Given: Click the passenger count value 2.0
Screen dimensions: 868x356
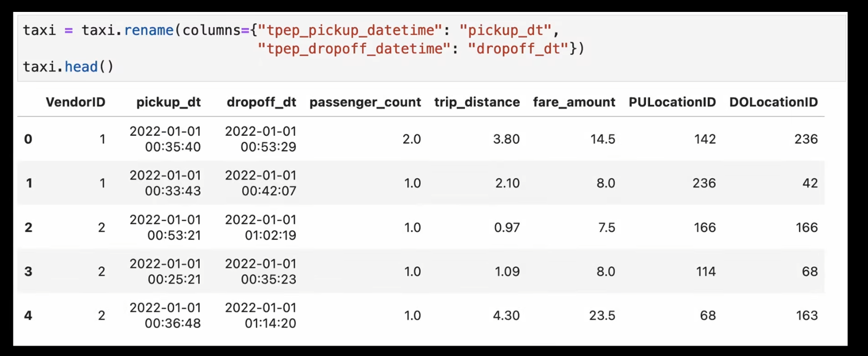Looking at the screenshot, I should 411,139.
